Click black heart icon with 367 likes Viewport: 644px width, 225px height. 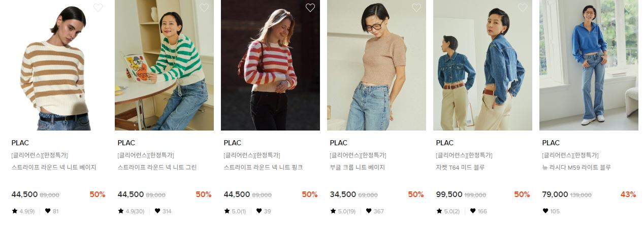(x=370, y=211)
